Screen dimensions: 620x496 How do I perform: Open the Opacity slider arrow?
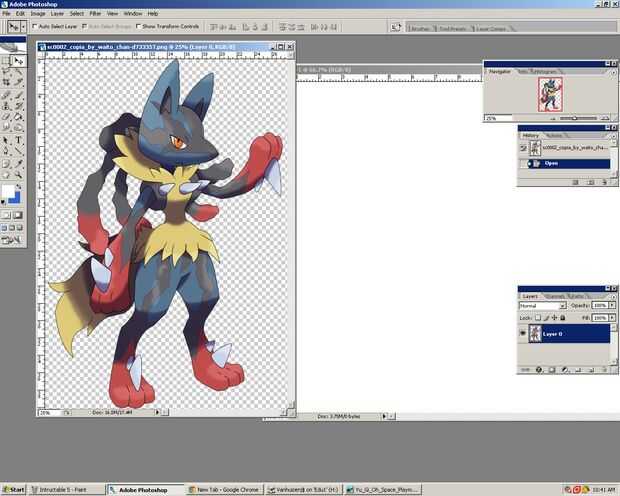pos(612,305)
